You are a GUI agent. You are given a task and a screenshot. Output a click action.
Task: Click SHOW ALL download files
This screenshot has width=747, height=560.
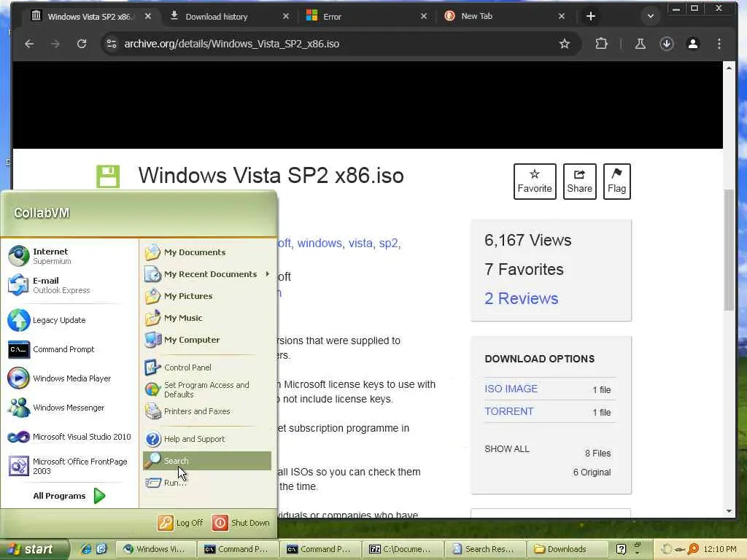507,448
